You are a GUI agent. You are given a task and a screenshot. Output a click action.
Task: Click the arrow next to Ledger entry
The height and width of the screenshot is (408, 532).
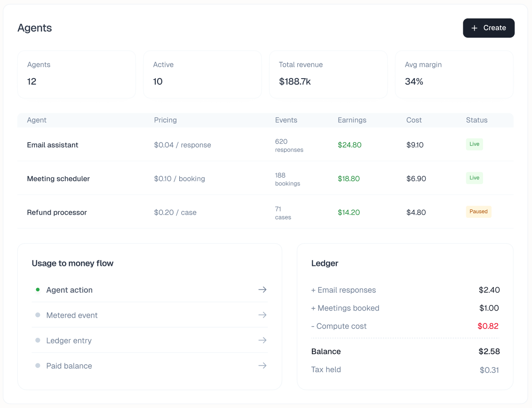262,340
